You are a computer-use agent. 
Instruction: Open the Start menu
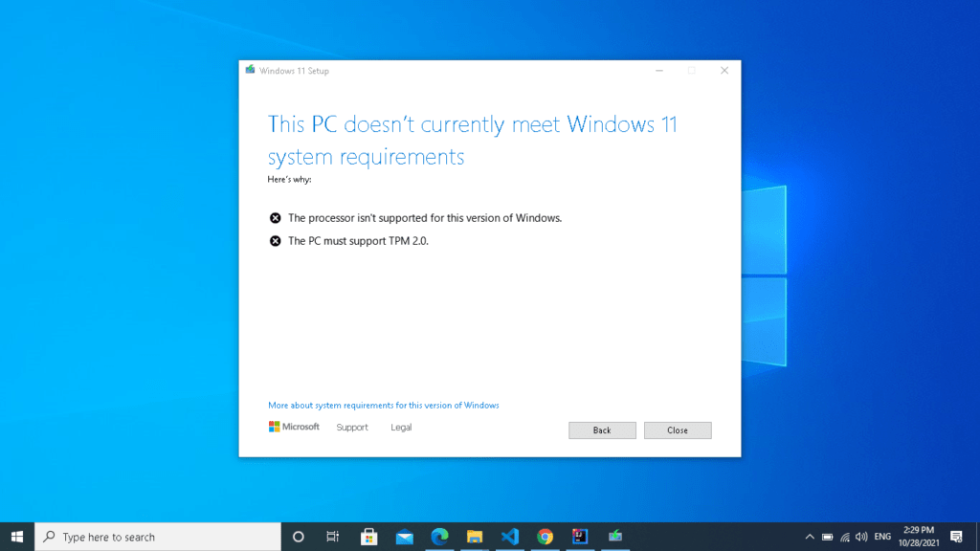click(x=18, y=536)
